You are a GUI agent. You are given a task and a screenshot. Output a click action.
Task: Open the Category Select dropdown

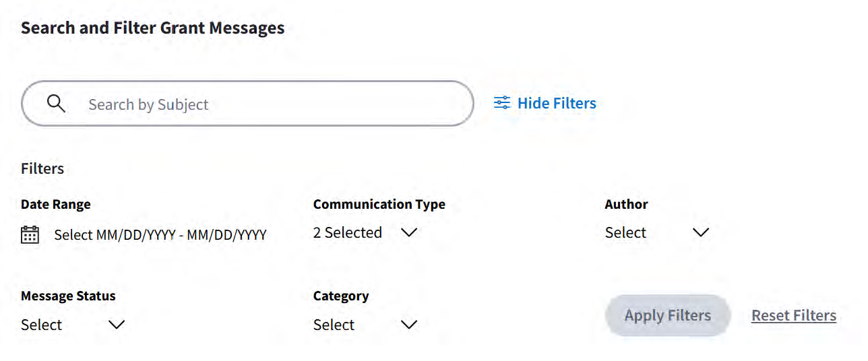[x=334, y=325]
